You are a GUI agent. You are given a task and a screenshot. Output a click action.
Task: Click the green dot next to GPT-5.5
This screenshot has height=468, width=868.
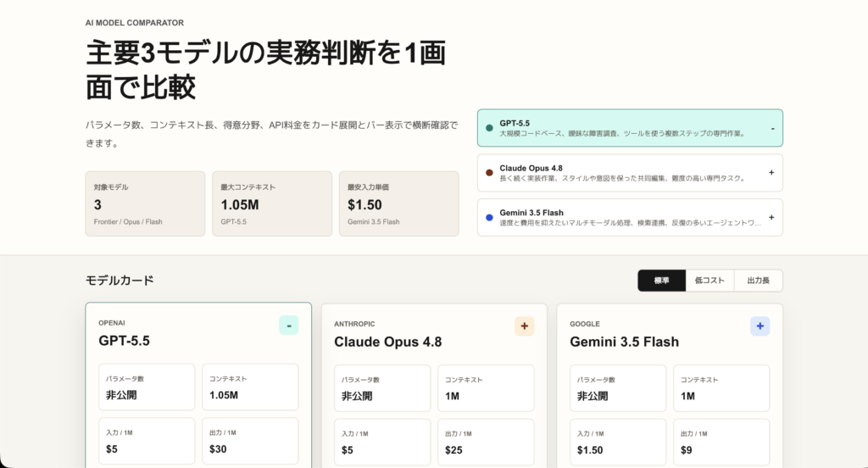(x=489, y=128)
